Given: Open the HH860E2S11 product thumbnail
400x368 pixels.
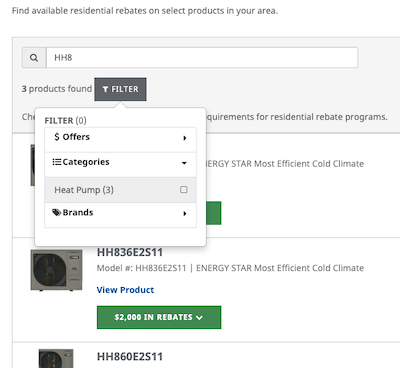Looking at the screenshot, I should (x=56, y=358).
